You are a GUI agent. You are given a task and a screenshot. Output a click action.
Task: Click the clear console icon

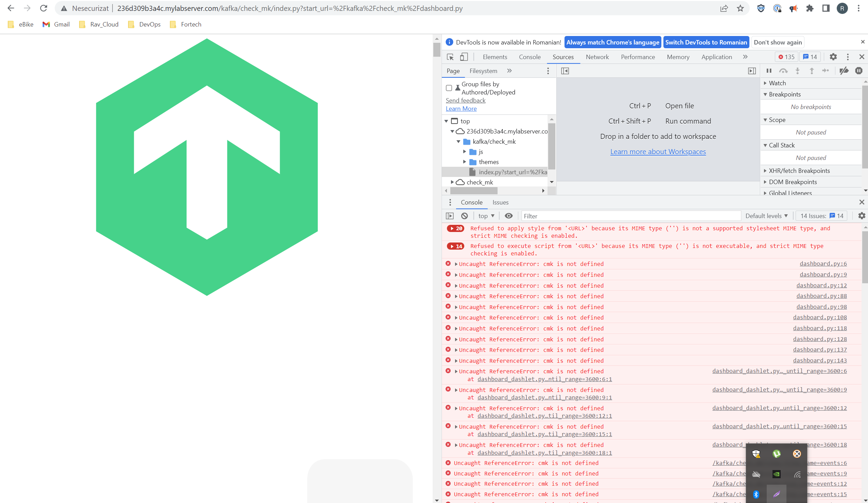464,216
